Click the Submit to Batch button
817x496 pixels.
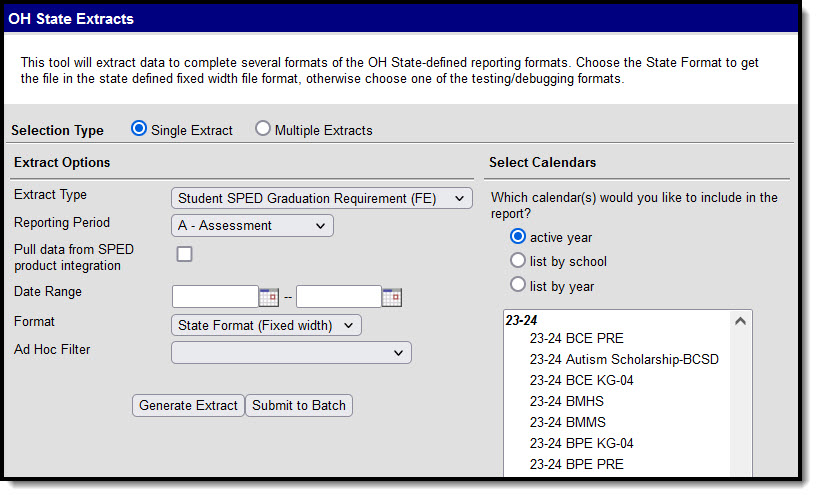point(299,405)
